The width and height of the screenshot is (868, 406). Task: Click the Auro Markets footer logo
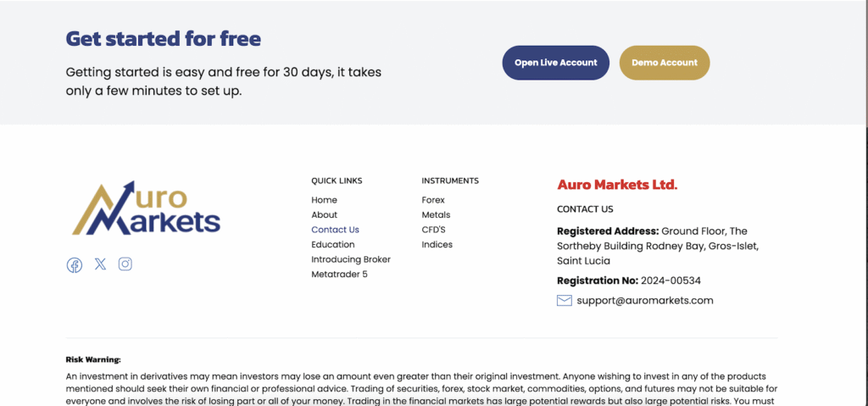(x=146, y=209)
